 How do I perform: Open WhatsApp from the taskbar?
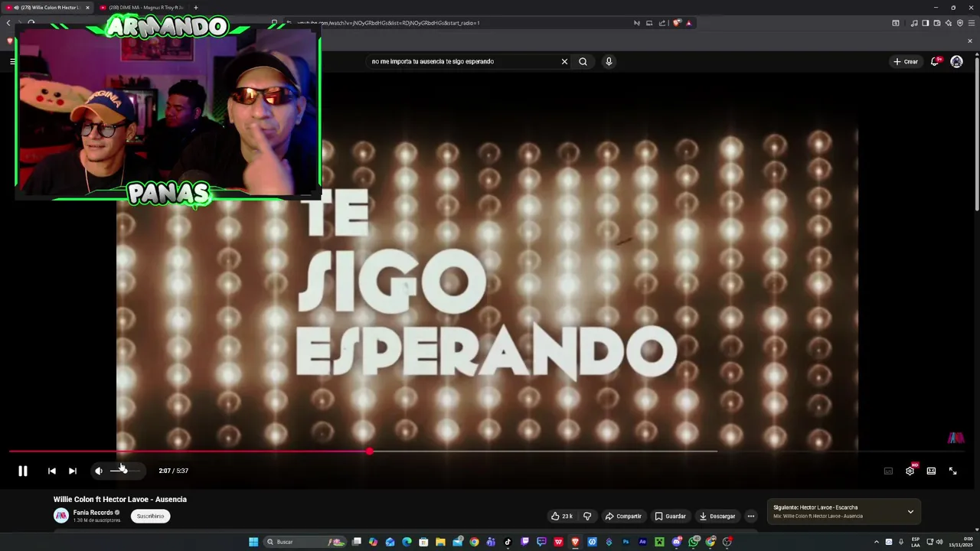[x=694, y=542]
